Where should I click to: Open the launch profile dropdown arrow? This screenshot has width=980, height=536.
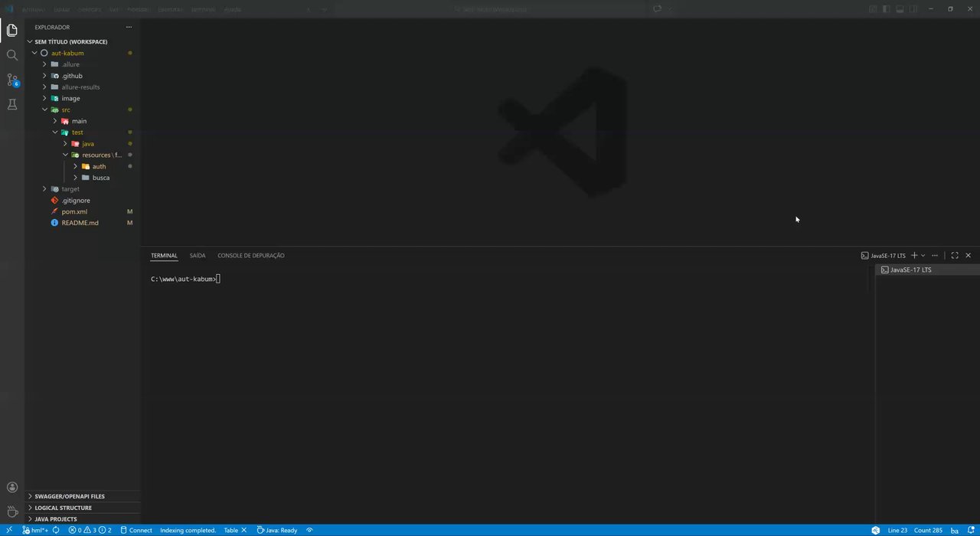(x=923, y=255)
